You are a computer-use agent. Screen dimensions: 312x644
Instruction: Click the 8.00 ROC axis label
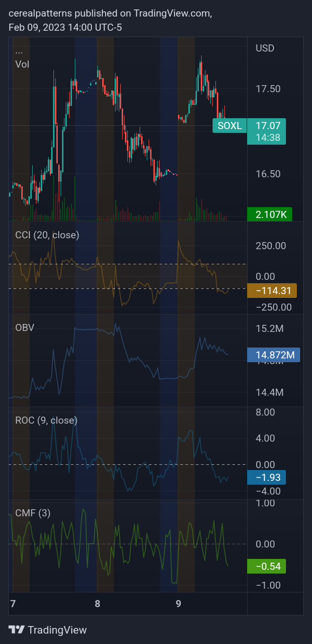pyautogui.click(x=266, y=412)
